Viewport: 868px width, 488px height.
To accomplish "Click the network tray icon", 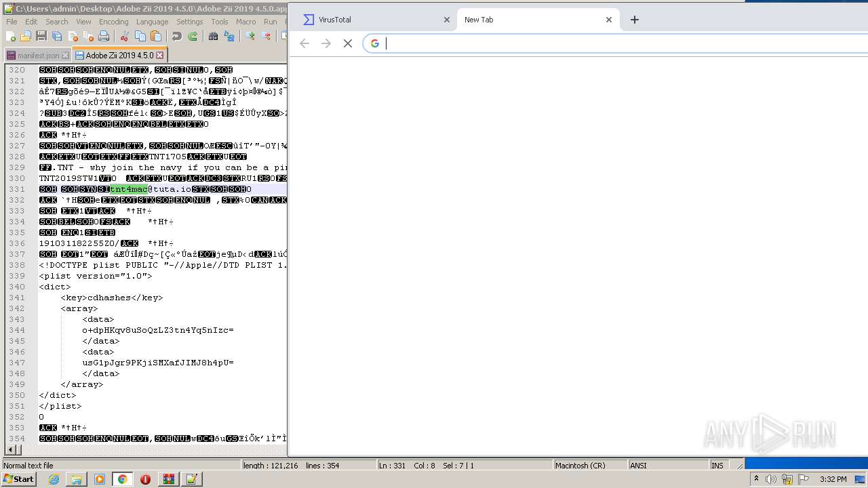I will (x=787, y=479).
